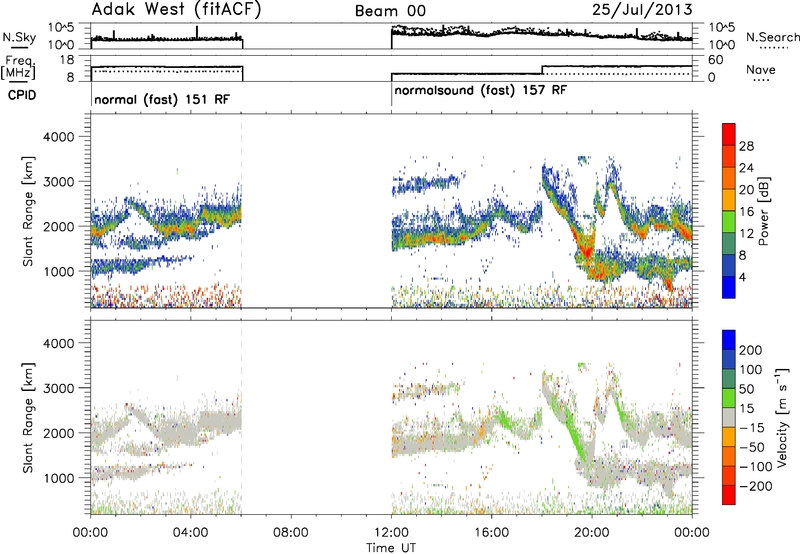The image size is (800, 554).
Task: Click the "20" Power colorbar tick
Action: [x=746, y=190]
